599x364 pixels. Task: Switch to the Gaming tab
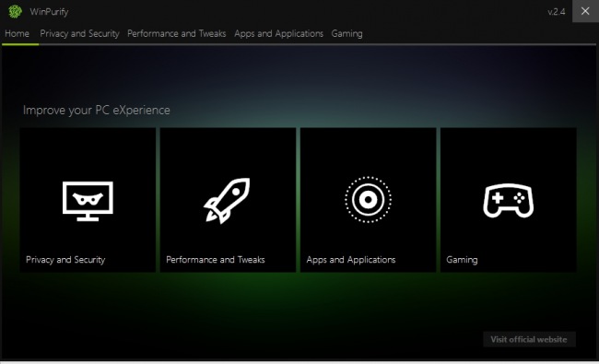pyautogui.click(x=346, y=33)
